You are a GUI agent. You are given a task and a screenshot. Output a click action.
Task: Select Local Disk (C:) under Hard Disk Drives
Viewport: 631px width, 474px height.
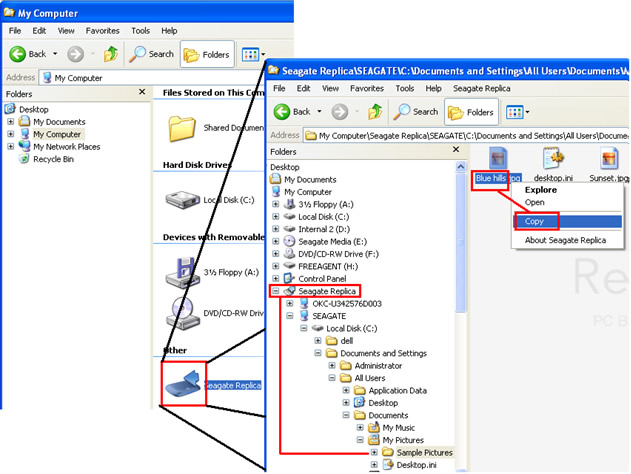[x=183, y=199]
